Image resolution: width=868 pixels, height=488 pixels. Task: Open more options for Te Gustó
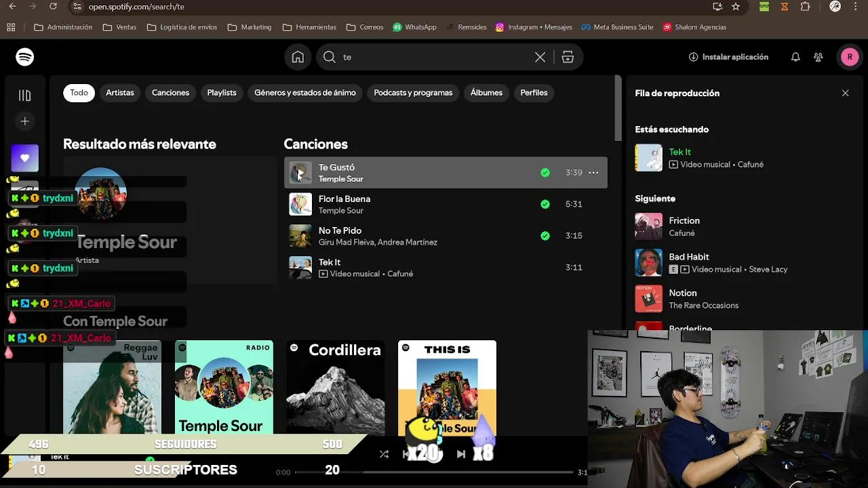point(593,173)
